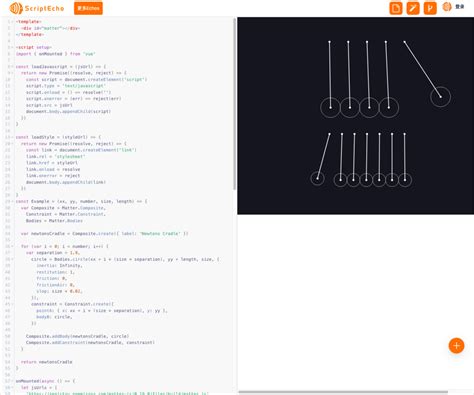Collapse the template block at line 1
The width and height of the screenshot is (474, 395).
(13, 22)
